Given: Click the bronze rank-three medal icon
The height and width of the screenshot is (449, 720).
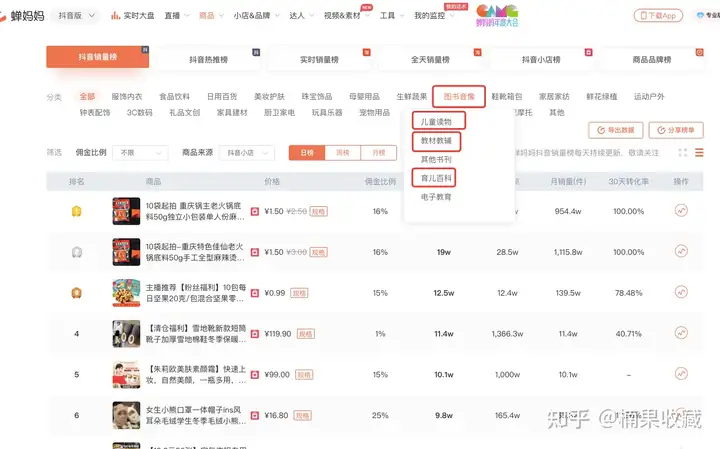Looking at the screenshot, I should click(77, 293).
